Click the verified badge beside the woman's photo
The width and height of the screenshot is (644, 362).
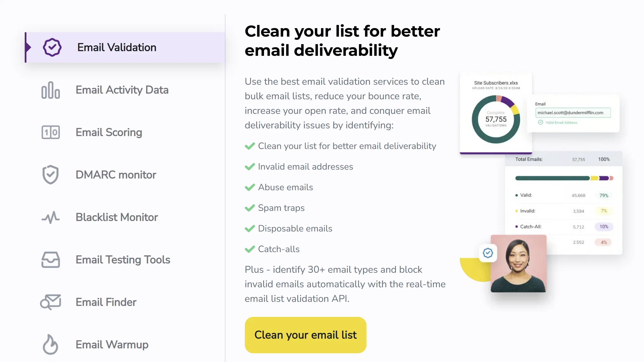pyautogui.click(x=488, y=253)
